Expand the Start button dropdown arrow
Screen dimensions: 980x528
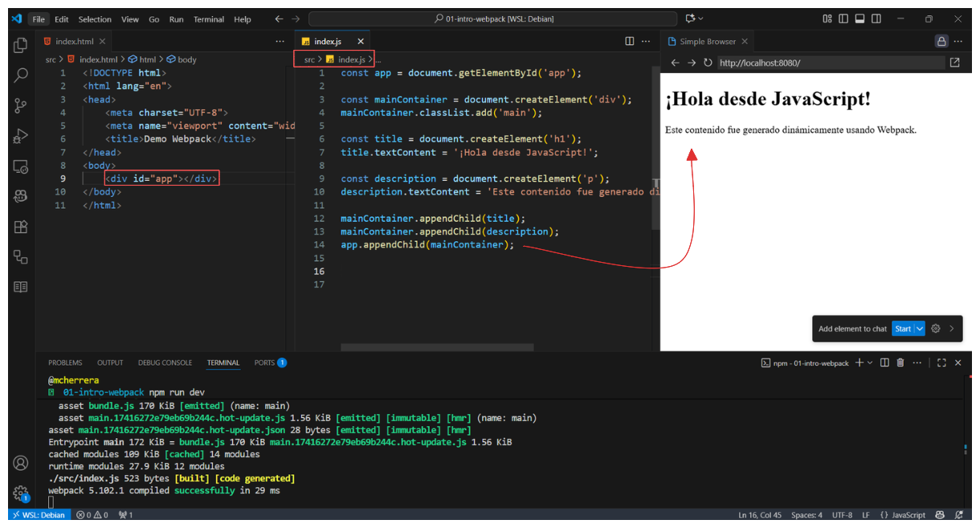(x=920, y=329)
